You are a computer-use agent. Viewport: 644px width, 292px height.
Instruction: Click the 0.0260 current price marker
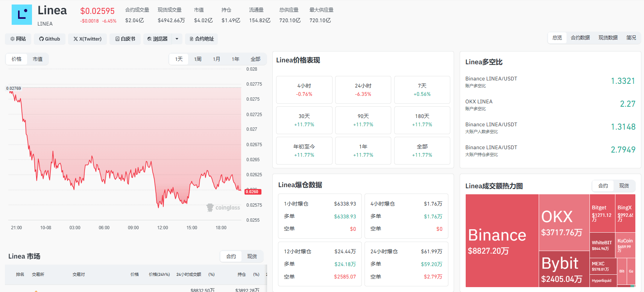coord(253,192)
